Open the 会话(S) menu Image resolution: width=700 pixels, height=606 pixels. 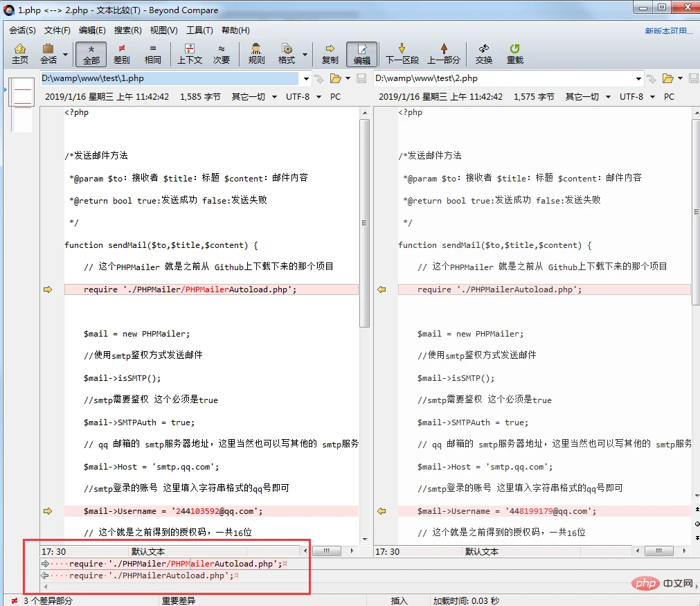[x=22, y=30]
